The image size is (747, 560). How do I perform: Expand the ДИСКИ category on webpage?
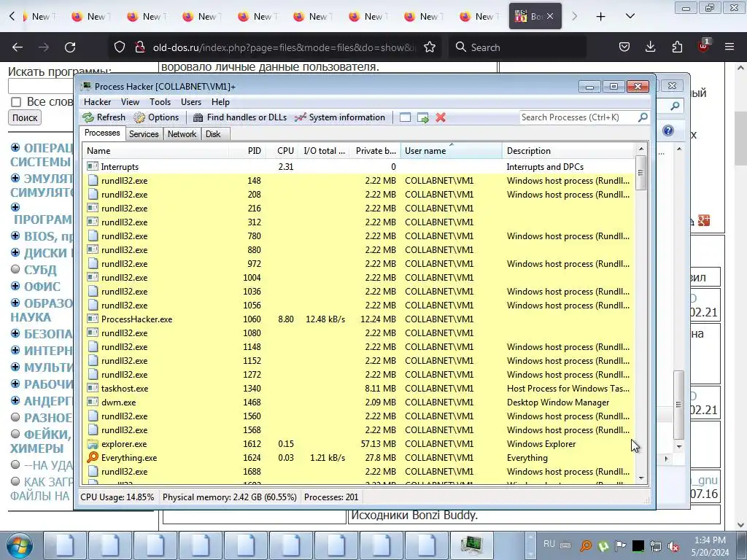[x=15, y=252]
